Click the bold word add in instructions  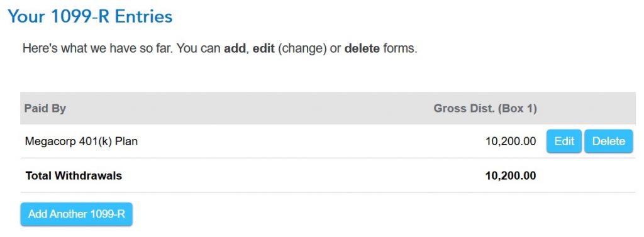pos(235,49)
